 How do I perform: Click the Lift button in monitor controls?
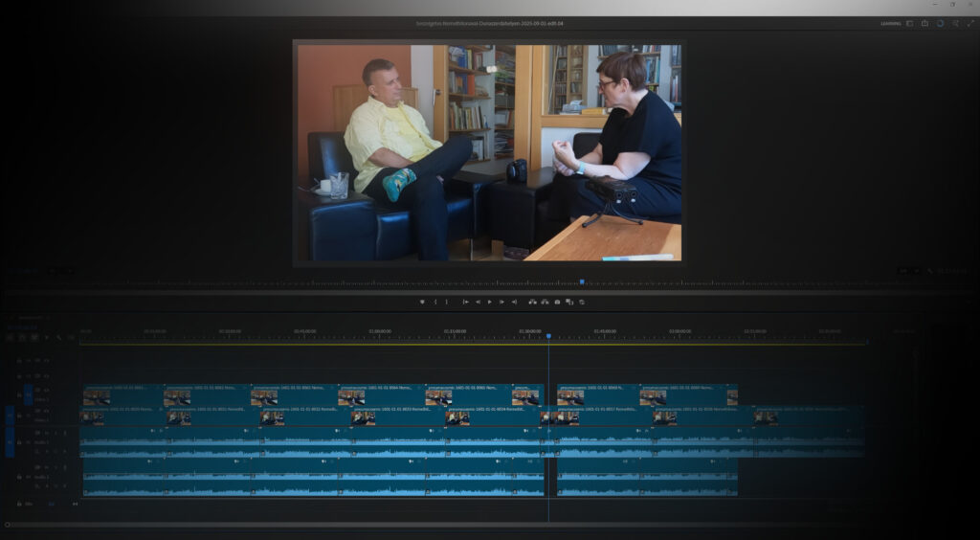pyautogui.click(x=532, y=302)
